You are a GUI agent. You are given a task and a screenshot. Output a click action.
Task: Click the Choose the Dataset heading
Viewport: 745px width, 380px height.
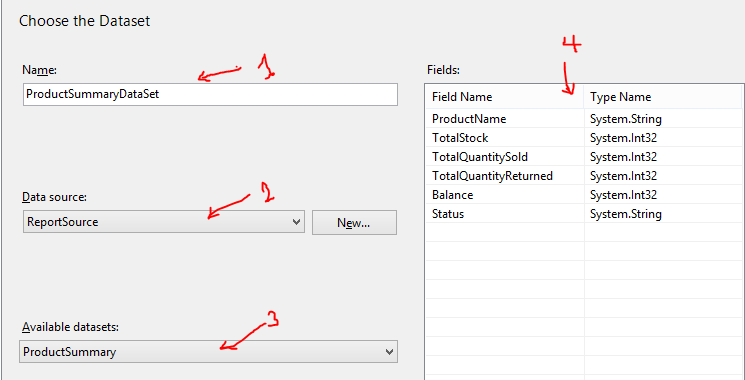[85, 21]
